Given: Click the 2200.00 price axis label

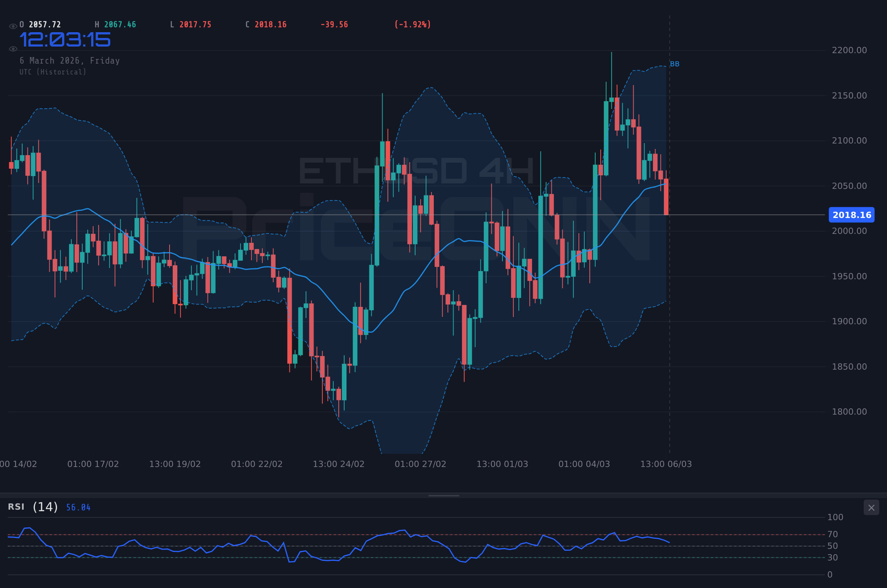Looking at the screenshot, I should point(849,50).
